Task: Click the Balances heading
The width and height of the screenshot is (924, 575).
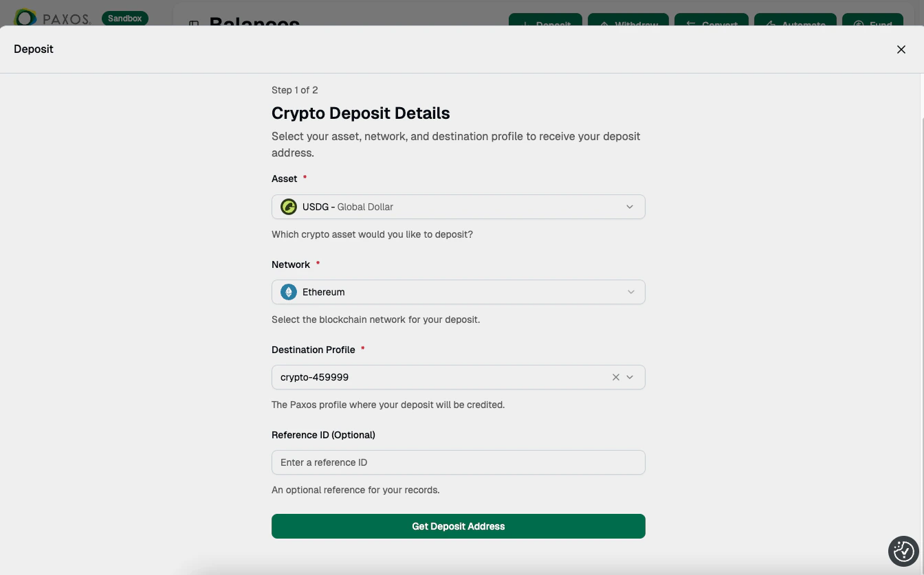Action: click(x=254, y=25)
